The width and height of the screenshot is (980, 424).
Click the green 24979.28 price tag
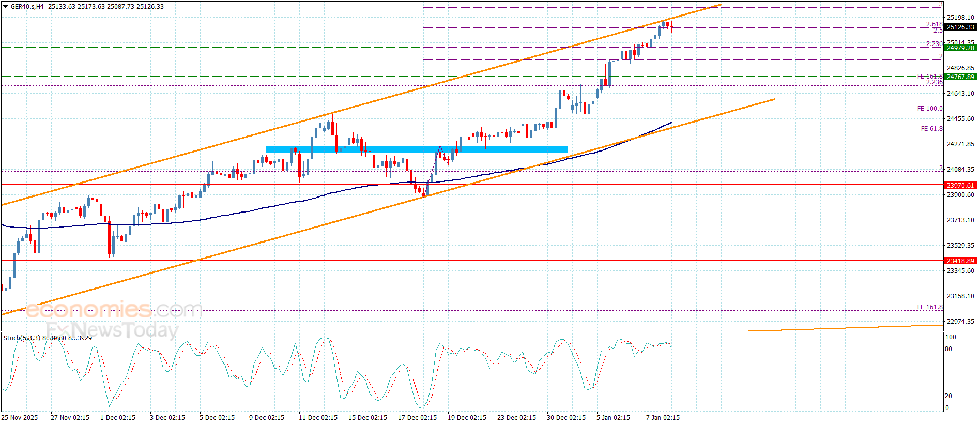[960, 48]
